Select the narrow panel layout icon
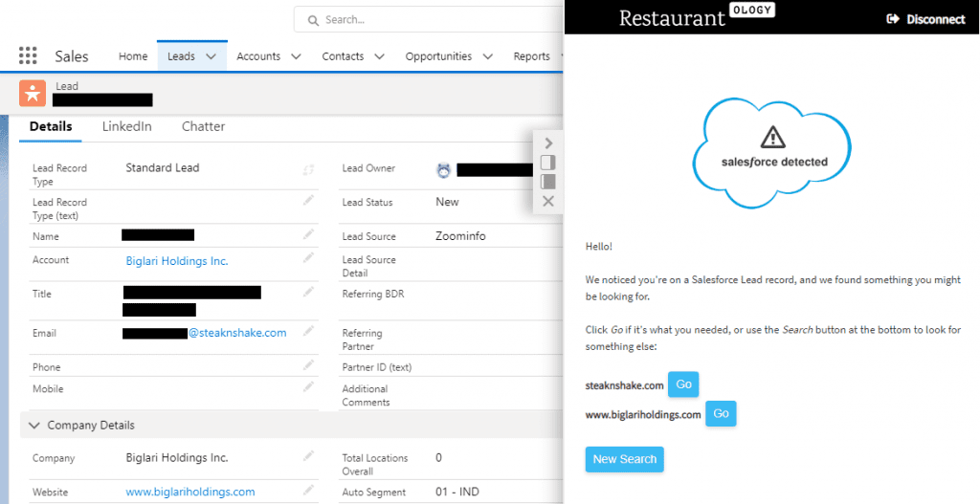Screen dimensions: 980x504 coord(548,163)
